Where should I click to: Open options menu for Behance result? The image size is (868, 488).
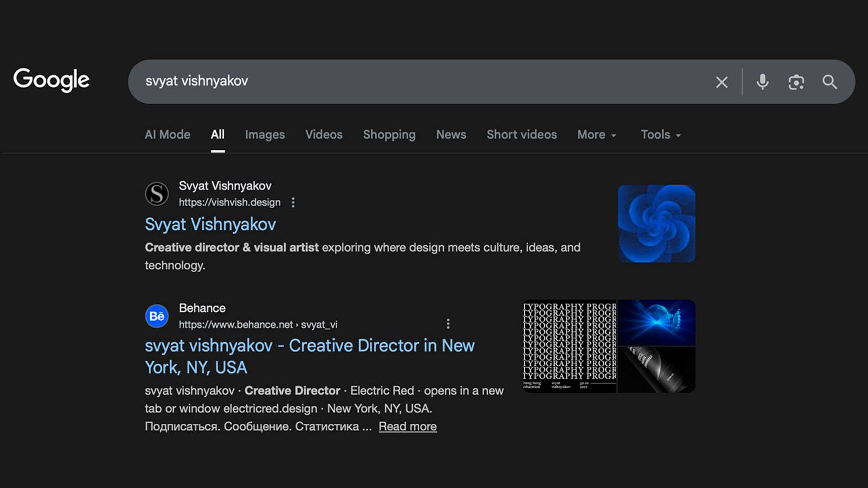click(448, 324)
